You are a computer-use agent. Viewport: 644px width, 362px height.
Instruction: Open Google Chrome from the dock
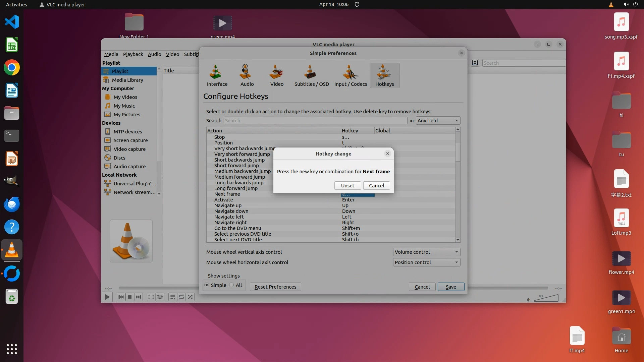click(x=12, y=68)
